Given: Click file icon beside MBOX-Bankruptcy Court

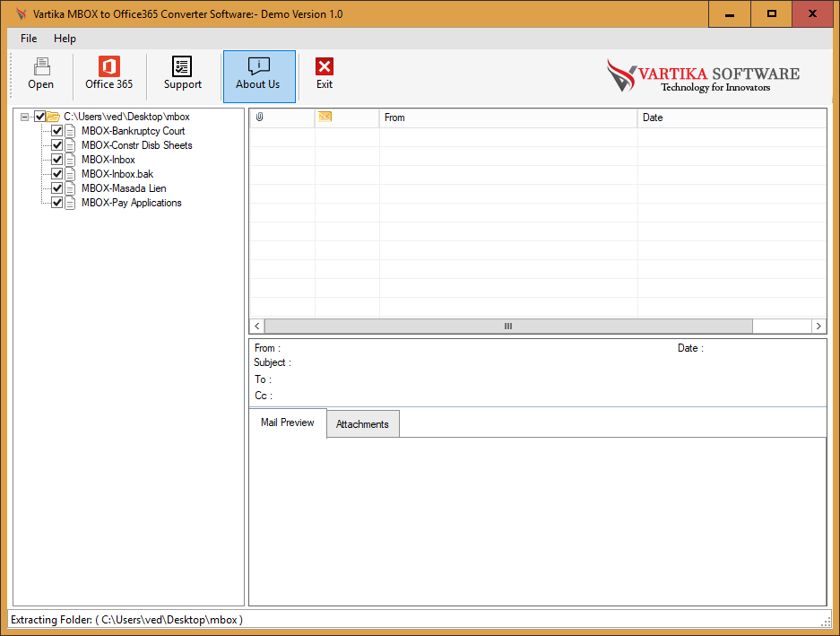Looking at the screenshot, I should tap(70, 131).
